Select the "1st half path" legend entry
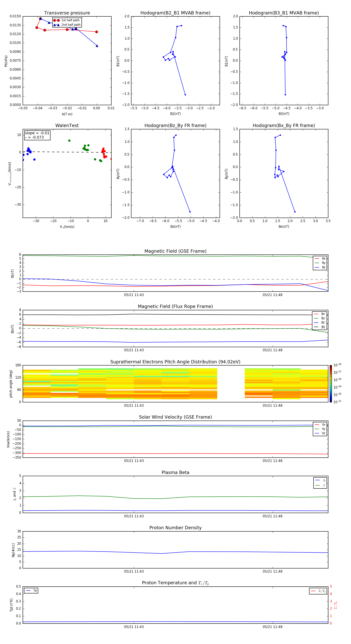This screenshot has width=351, height=644. [x=67, y=20]
